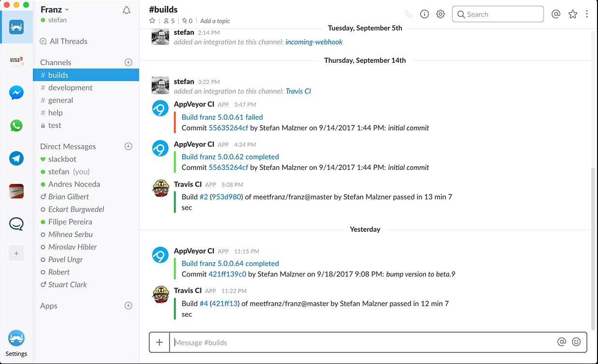Open the channel settings gear icon
598x364 pixels.
tap(440, 14)
